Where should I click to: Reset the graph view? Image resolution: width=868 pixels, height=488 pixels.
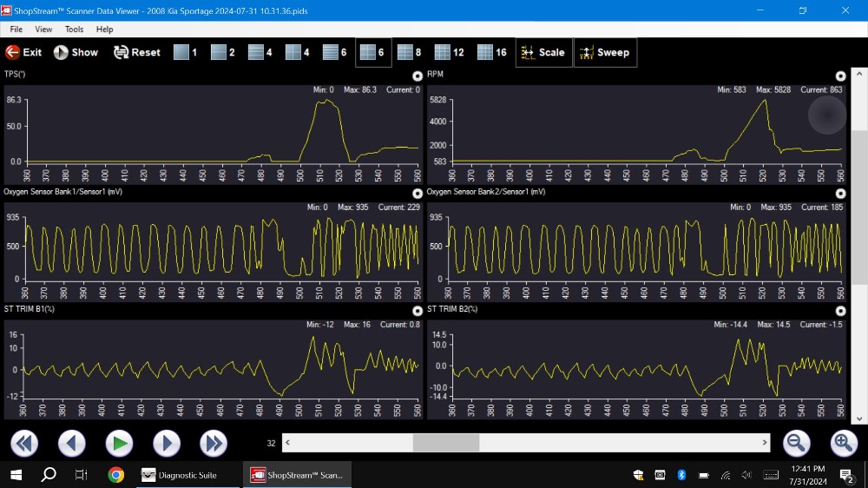[x=136, y=52]
